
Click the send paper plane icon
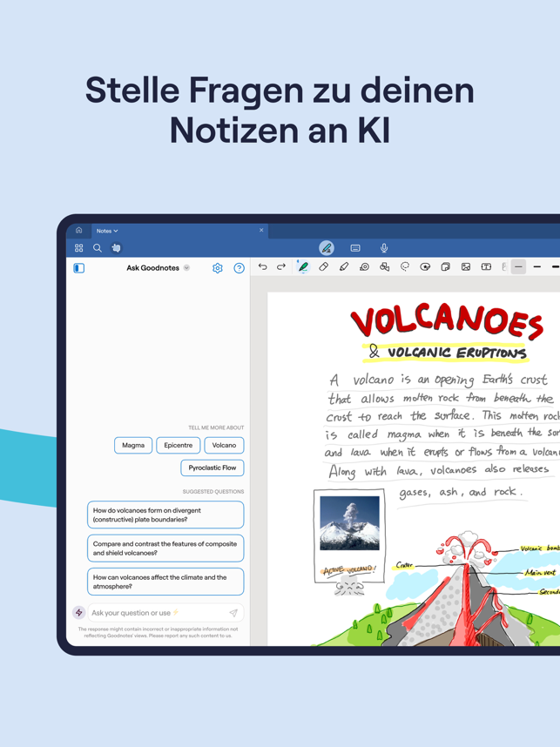click(233, 613)
